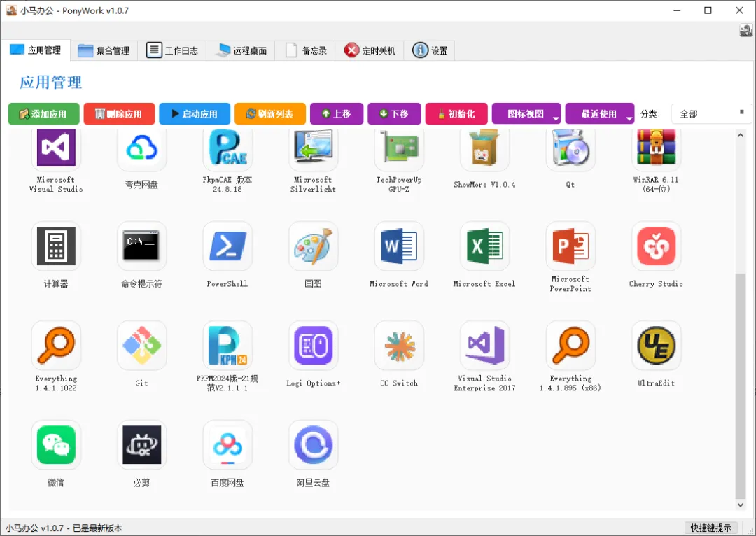The width and height of the screenshot is (756, 536).
Task: Click the 快捷键提示 button
Action: 710,528
